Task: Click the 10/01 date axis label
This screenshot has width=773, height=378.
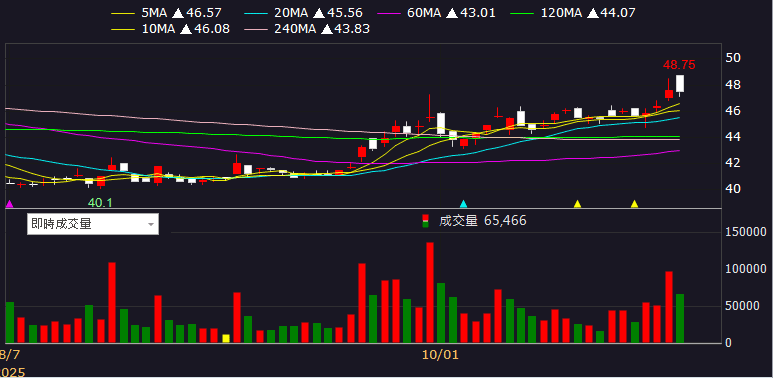Action: pos(440,354)
